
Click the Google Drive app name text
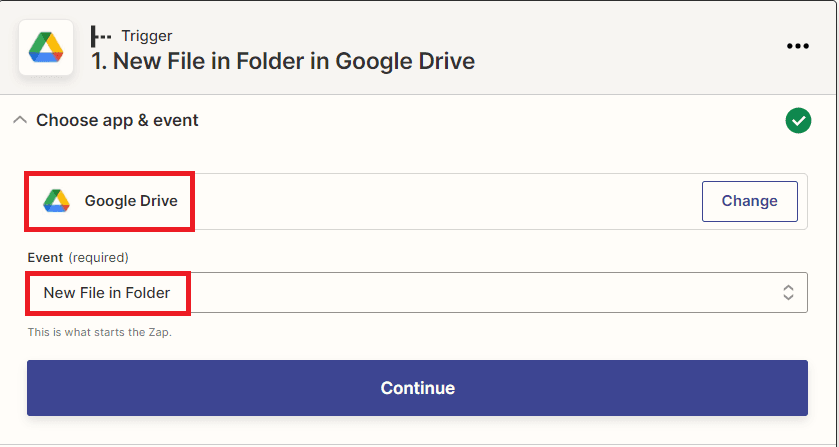[x=131, y=201]
